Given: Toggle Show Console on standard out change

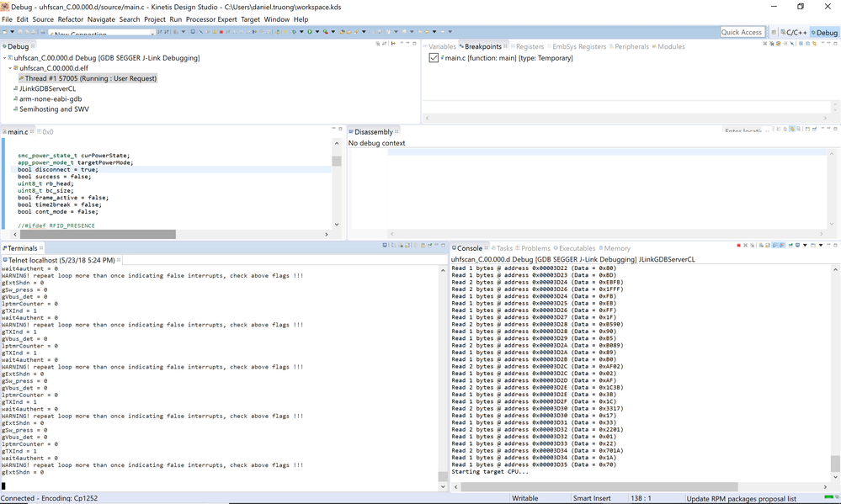Looking at the screenshot, I should pyautogui.click(x=774, y=245).
